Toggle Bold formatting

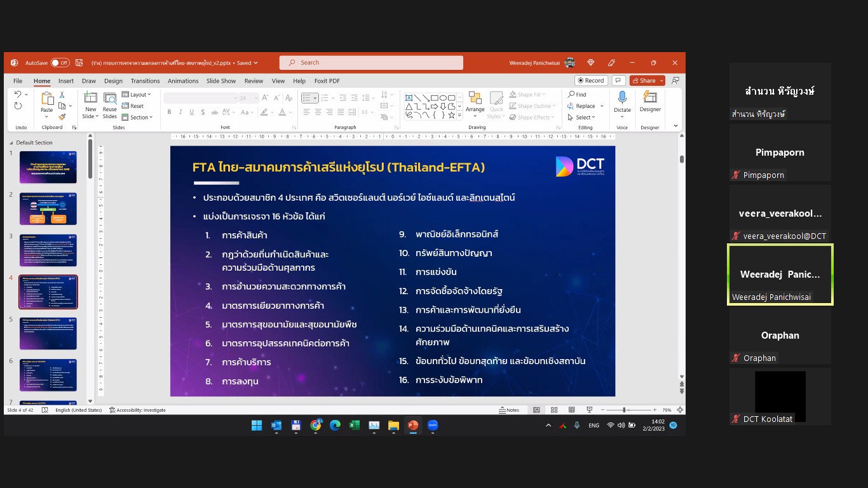[x=170, y=112]
